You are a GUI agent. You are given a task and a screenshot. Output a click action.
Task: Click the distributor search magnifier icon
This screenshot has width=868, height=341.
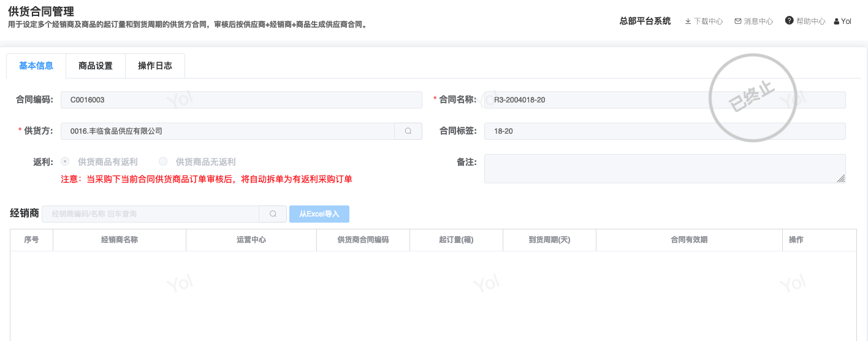click(x=273, y=214)
